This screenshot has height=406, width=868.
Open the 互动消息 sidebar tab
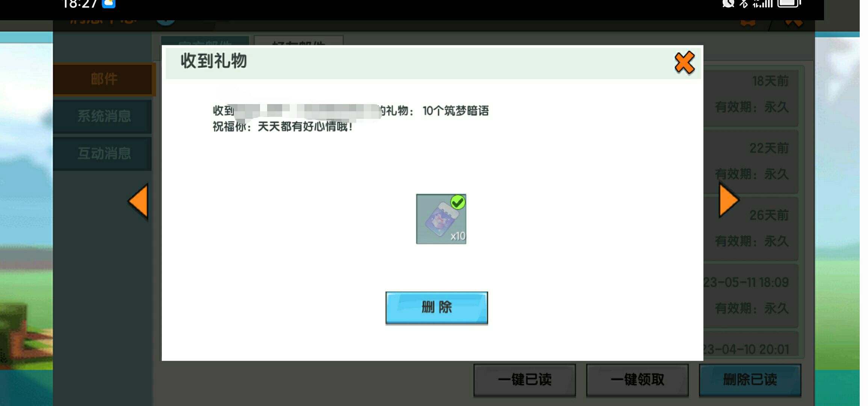104,153
